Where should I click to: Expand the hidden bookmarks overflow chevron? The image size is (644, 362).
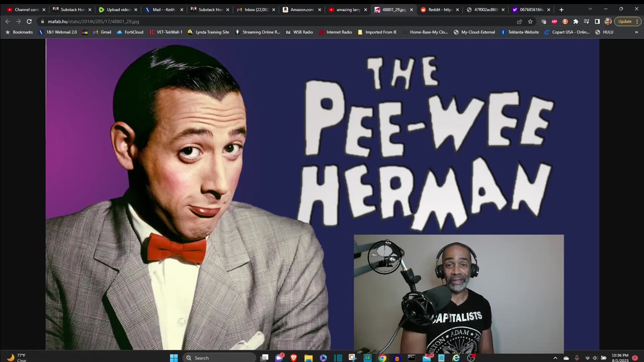[x=636, y=32]
